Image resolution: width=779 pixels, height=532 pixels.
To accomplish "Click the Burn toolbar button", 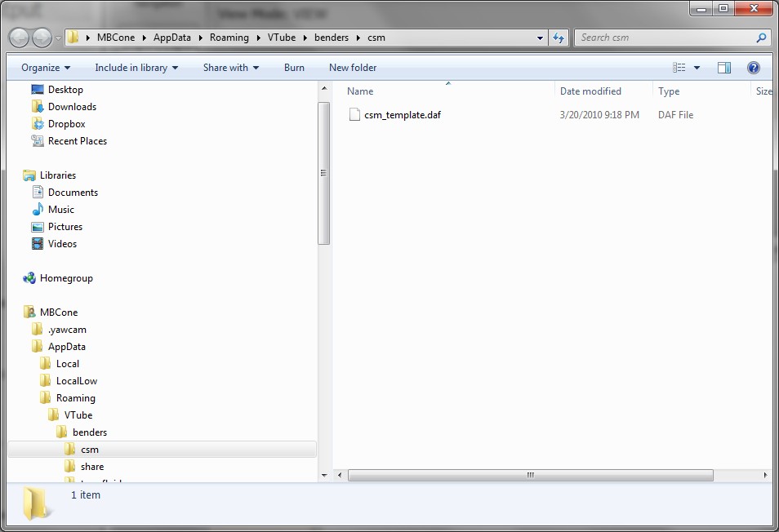I will (294, 68).
